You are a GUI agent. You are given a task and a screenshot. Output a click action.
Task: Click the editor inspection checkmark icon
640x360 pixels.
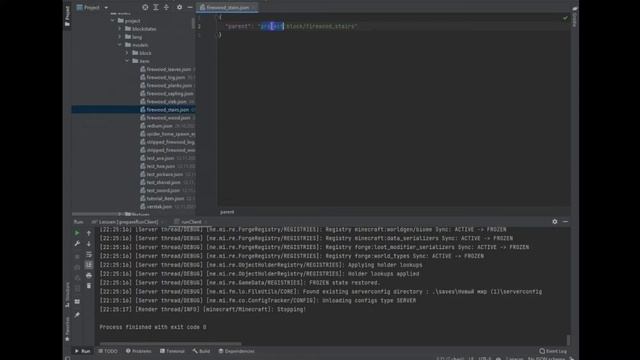565,18
